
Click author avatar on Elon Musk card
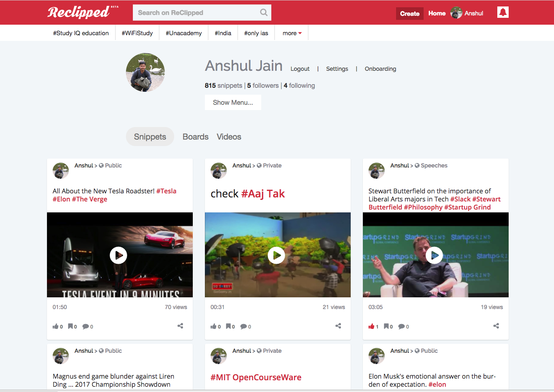377,356
